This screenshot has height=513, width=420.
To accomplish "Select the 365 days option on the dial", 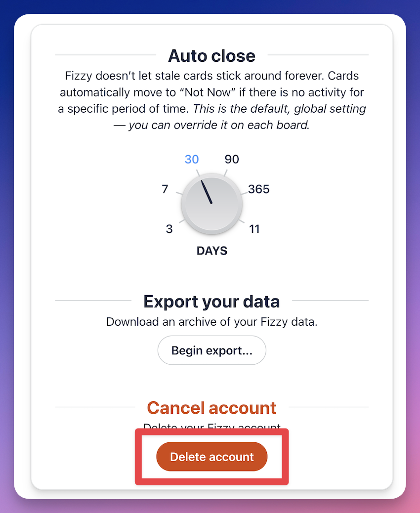I will pos(257,189).
